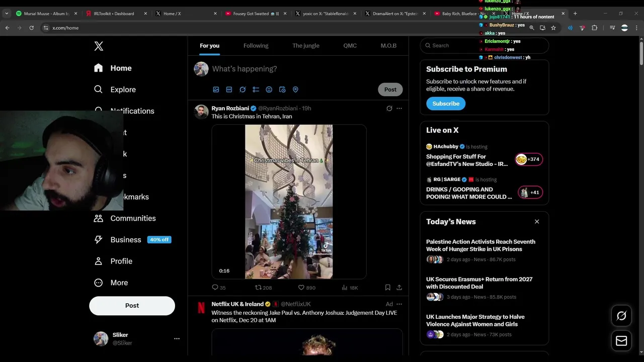This screenshot has height=362, width=644.
Task: Open RG | SARGE live broadcast
Action: point(485,189)
